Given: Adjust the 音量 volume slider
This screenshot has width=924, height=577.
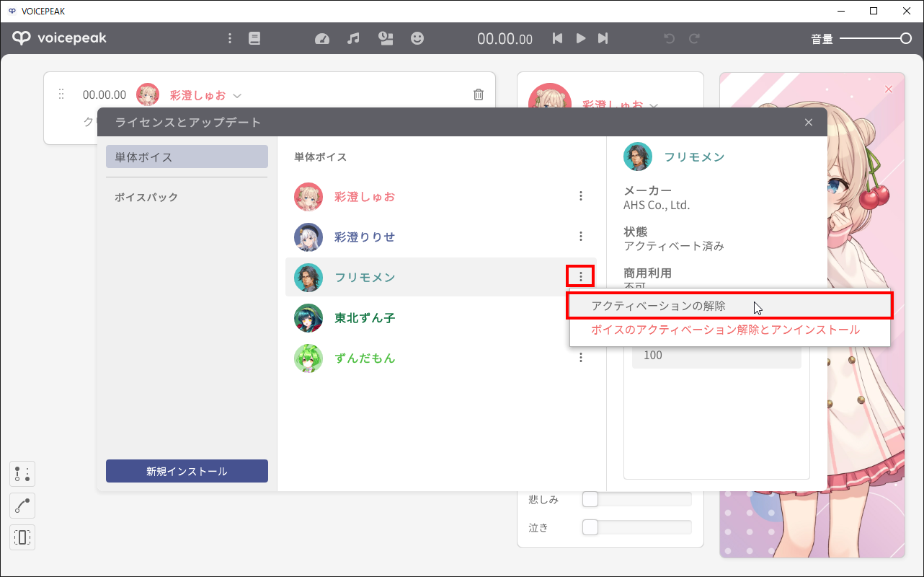Looking at the screenshot, I should point(876,39).
